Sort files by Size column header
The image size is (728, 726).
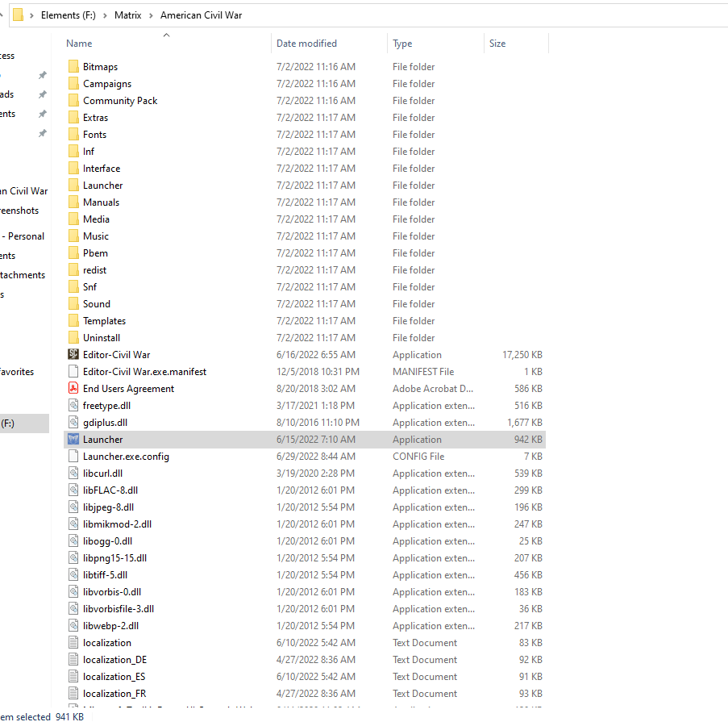coord(497,44)
